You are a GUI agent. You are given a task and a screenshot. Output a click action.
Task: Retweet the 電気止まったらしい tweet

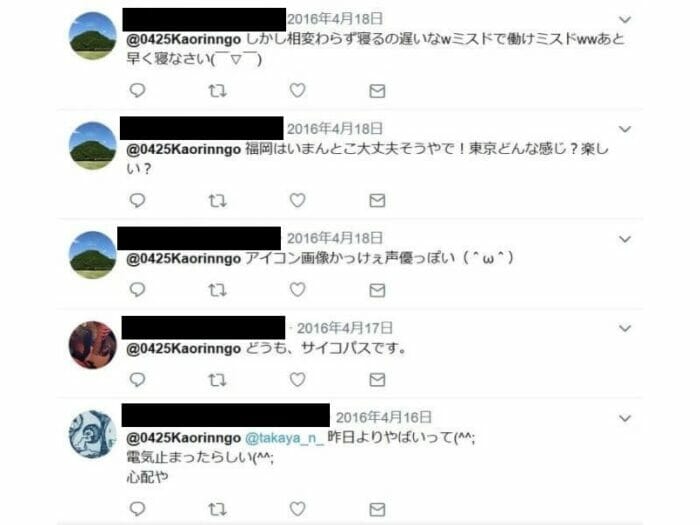pos(217,509)
